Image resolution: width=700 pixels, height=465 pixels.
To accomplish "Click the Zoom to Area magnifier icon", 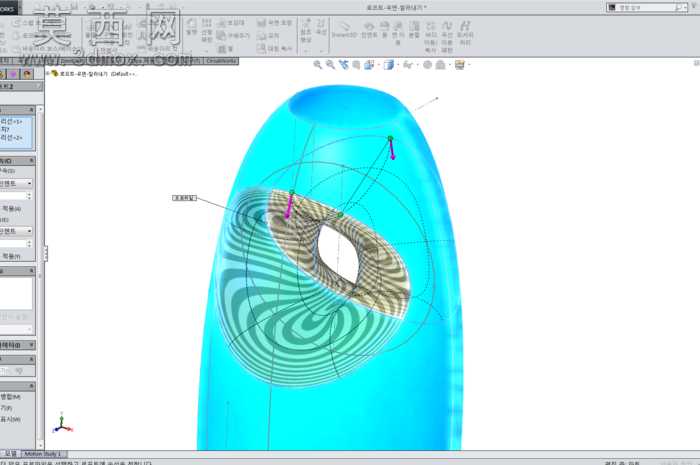I will click(330, 65).
